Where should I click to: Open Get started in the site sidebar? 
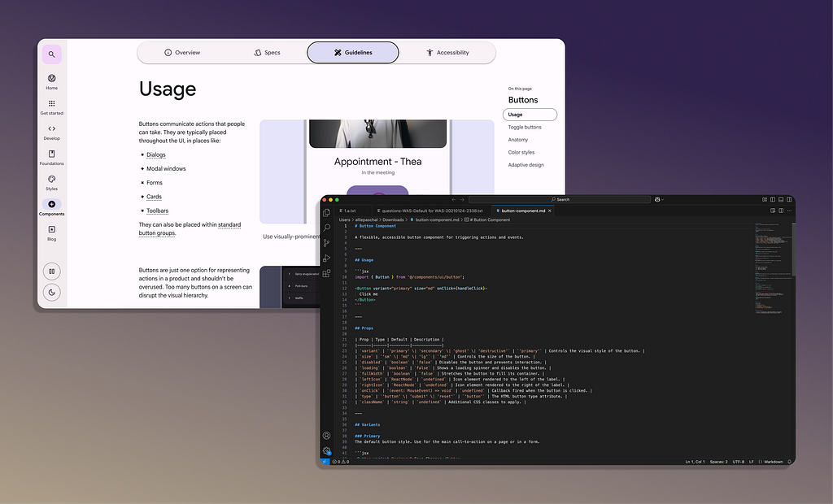tap(51, 106)
